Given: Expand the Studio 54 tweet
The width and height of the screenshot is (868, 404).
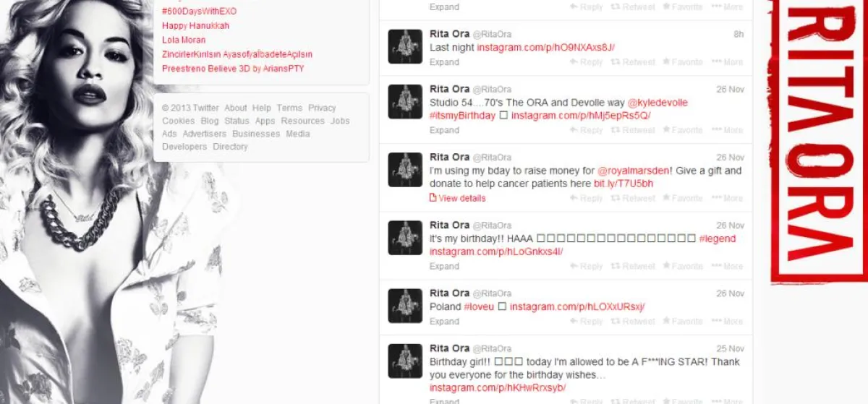Looking at the screenshot, I should [444, 130].
